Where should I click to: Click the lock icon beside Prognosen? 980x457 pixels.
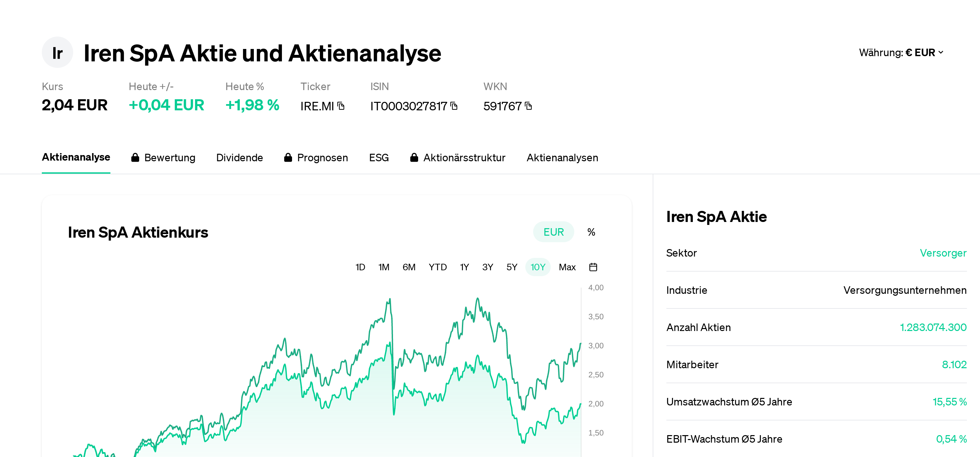click(x=288, y=157)
